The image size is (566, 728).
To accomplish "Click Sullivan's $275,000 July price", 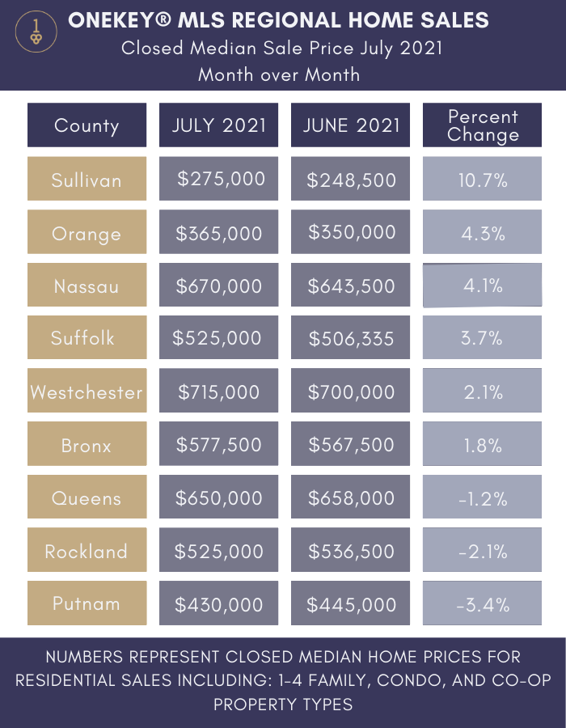I will (219, 179).
